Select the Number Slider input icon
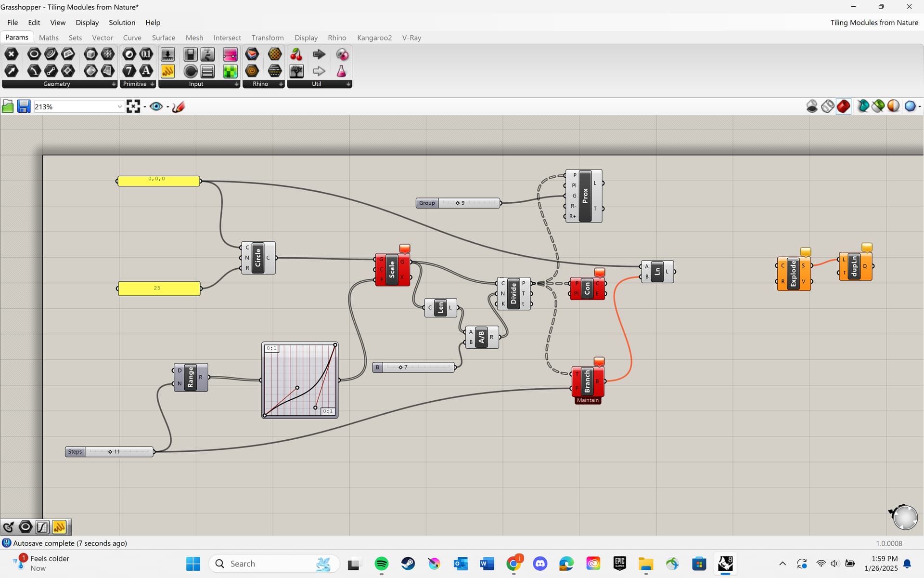Image resolution: width=924 pixels, height=578 pixels. tap(167, 54)
